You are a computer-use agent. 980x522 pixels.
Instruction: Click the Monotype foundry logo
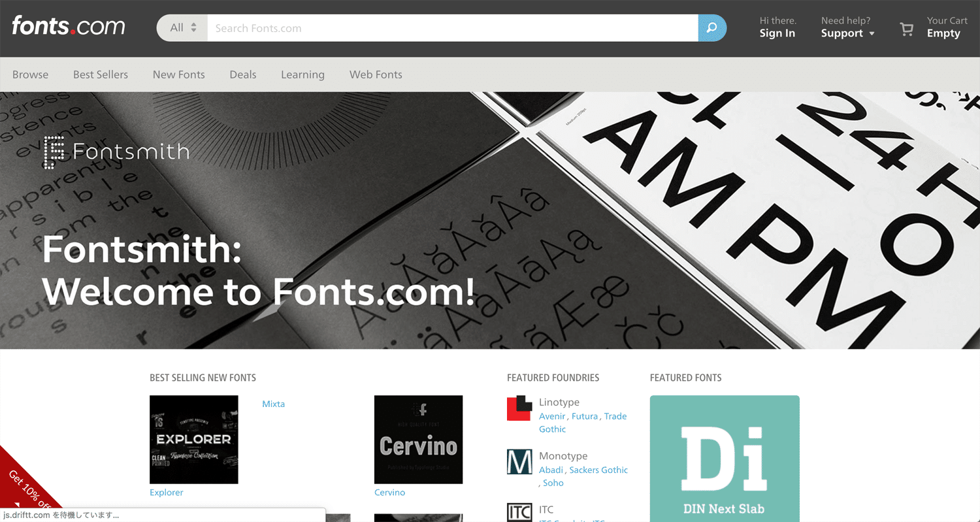[x=519, y=461]
